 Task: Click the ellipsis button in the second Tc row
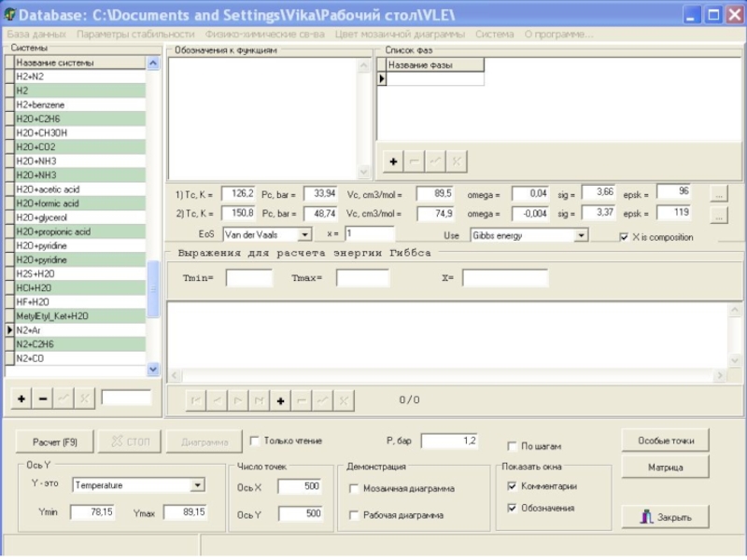pos(718,215)
